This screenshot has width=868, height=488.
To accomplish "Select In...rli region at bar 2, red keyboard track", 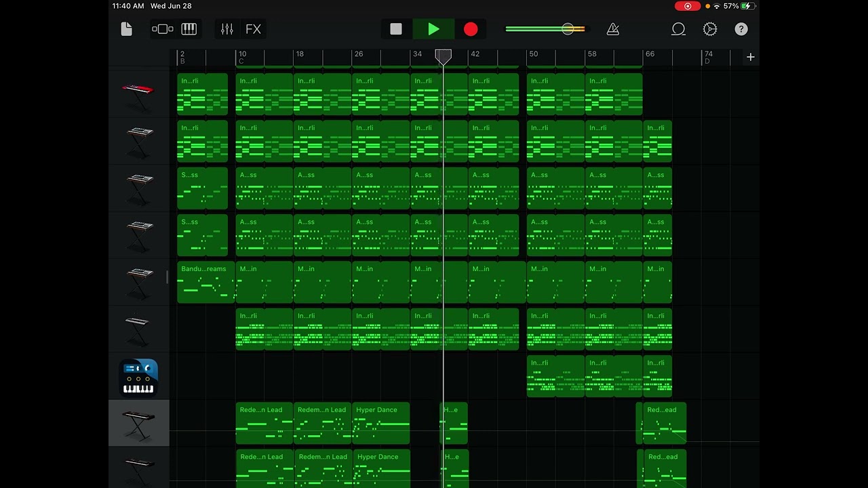I will click(202, 94).
